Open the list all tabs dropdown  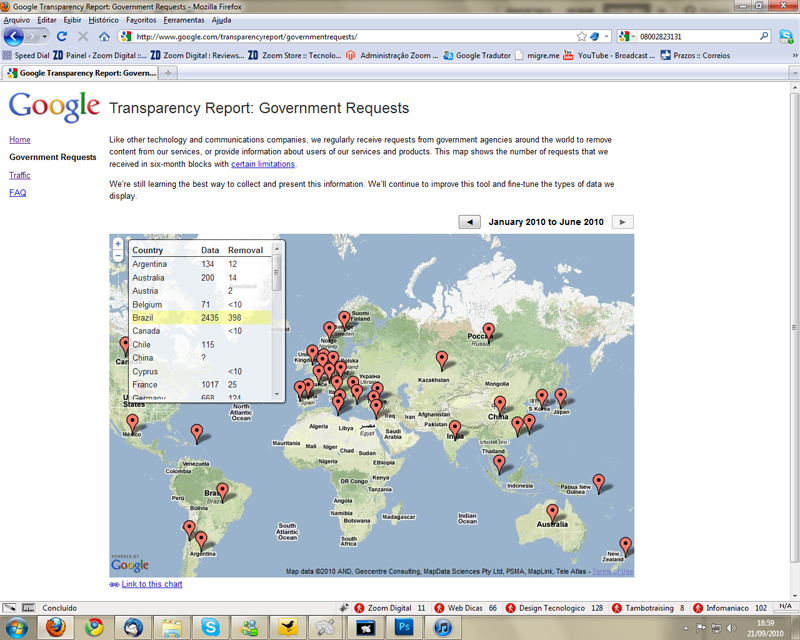click(794, 73)
